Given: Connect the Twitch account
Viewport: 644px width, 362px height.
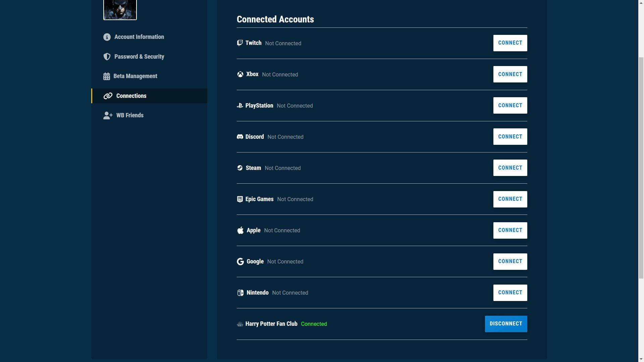Looking at the screenshot, I should click(510, 43).
